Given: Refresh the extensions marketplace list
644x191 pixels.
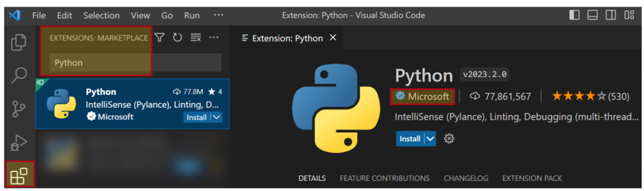Looking at the screenshot, I should click(x=177, y=37).
